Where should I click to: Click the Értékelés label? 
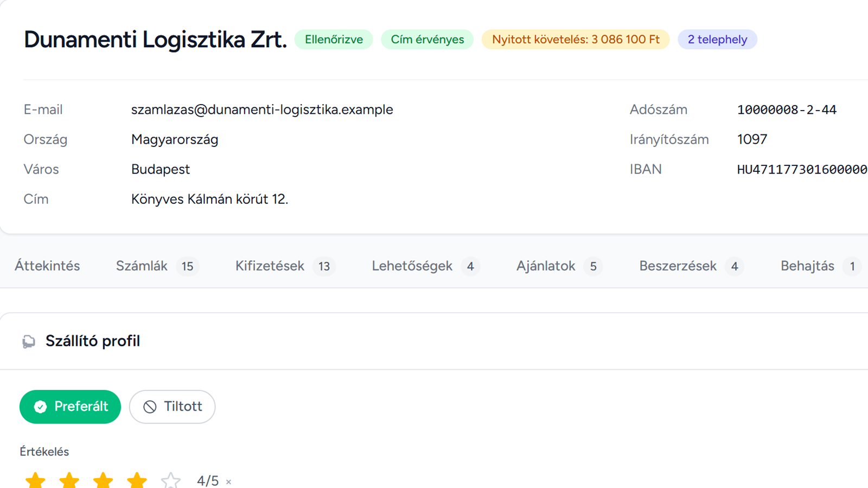[x=44, y=452]
